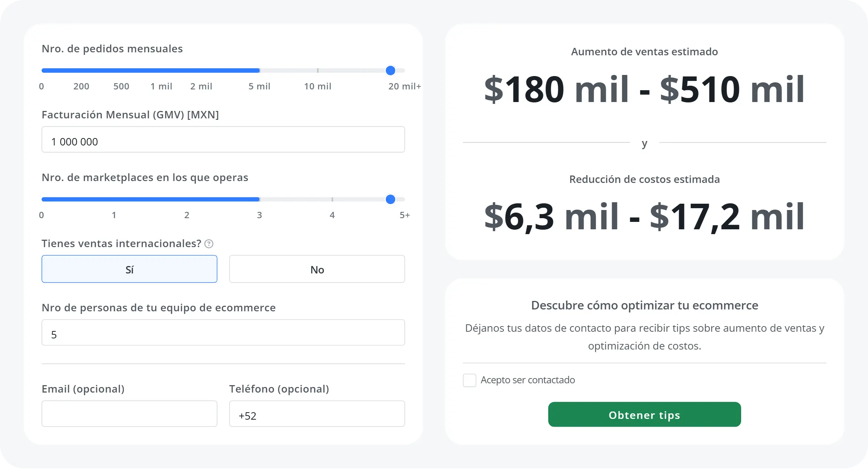Click the Teléfono field containing +52
Image resolution: width=868 pixels, height=469 pixels.
click(x=317, y=414)
